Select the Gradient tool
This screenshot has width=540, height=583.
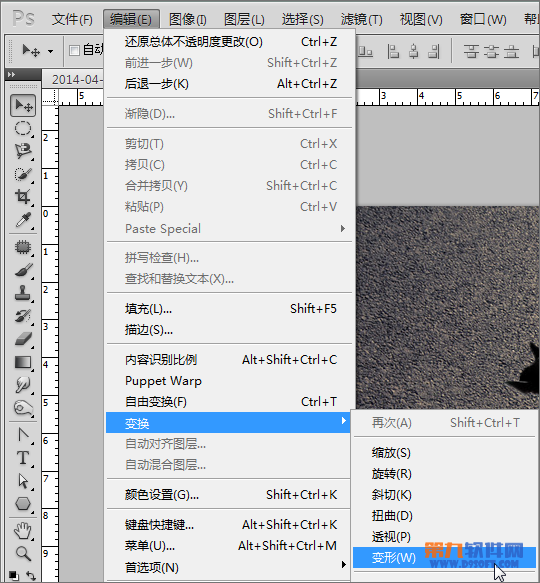(x=23, y=362)
